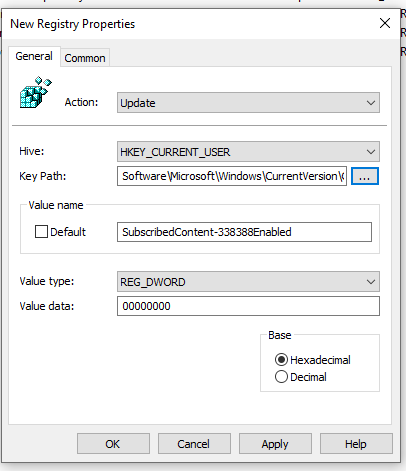The height and width of the screenshot is (471, 406).
Task: Enable the Default value name checkbox
Action: click(x=41, y=232)
